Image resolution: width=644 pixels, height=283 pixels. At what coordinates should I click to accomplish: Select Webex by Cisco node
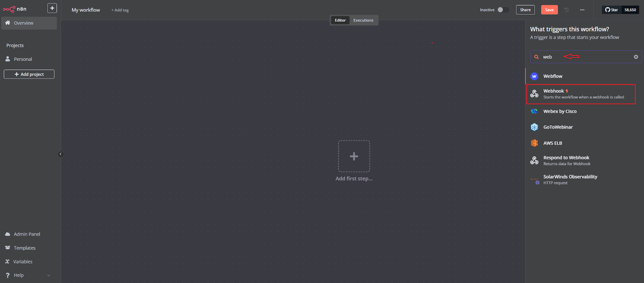[583, 111]
